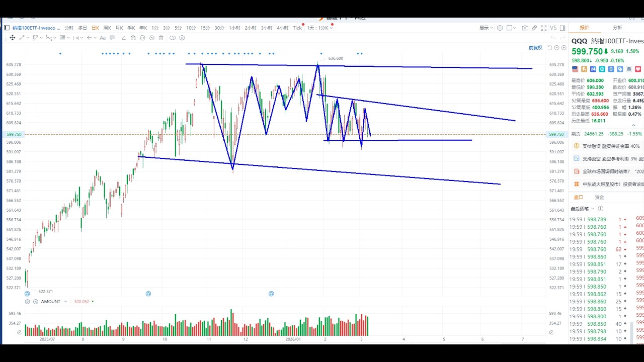Toggle the left sidebar panel icon
Viewport: 644px width, 362px height.
coord(7,28)
